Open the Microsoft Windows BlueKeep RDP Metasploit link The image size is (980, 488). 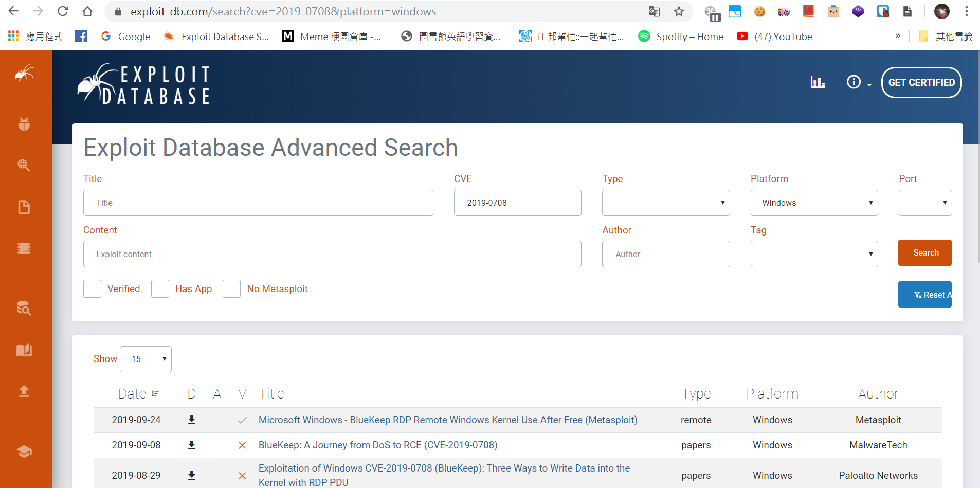[448, 420]
